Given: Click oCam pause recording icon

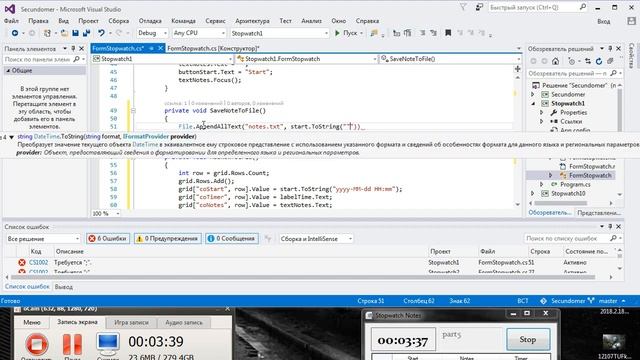Looking at the screenshot, I should click(x=72, y=344).
